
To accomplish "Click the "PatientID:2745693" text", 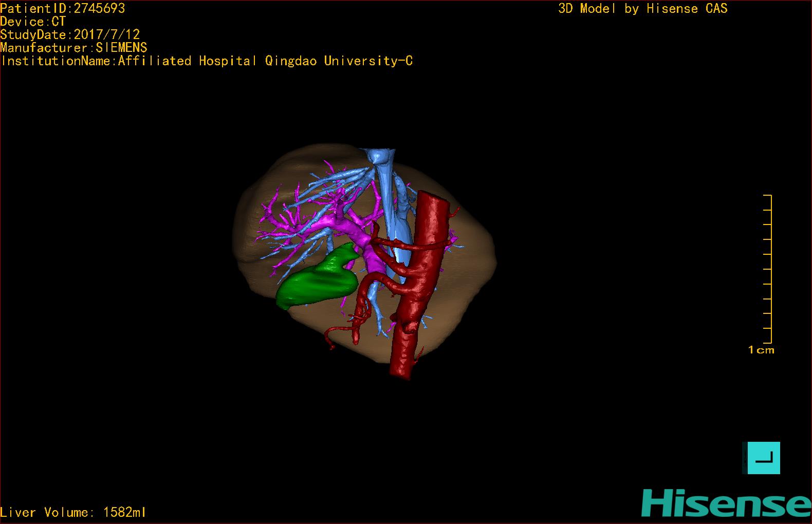I will tap(63, 8).
